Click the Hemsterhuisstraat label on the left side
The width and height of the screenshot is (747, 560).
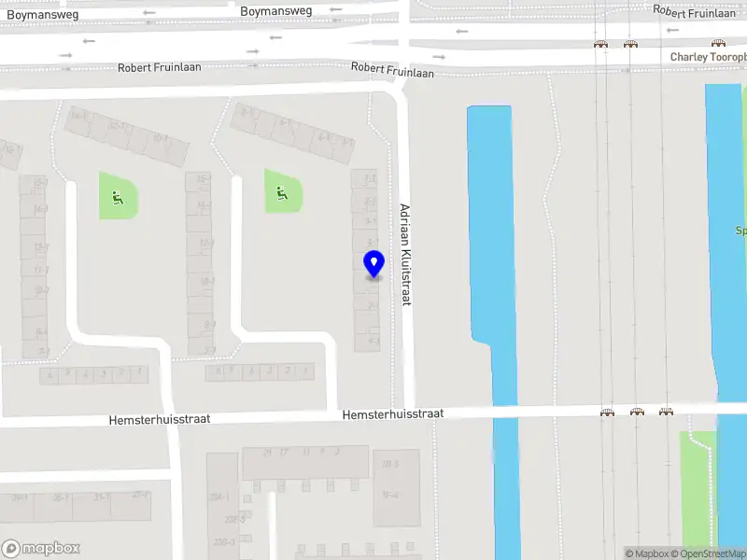tap(160, 419)
